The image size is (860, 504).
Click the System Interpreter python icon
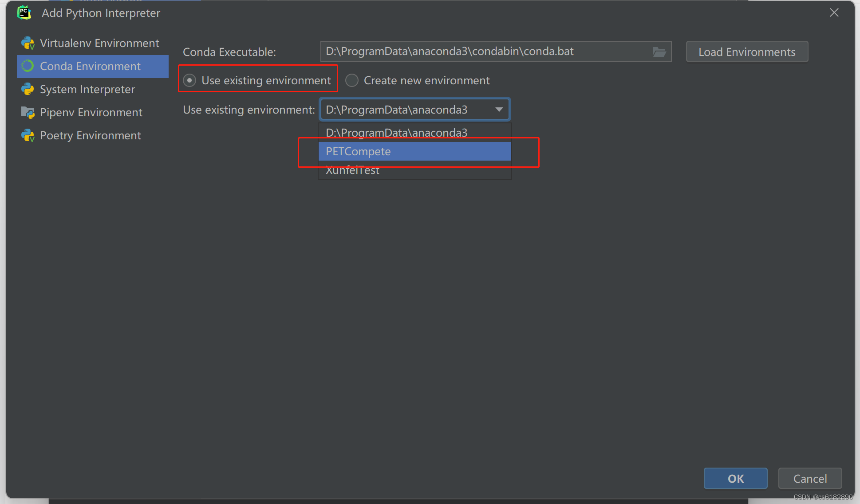tap(28, 89)
